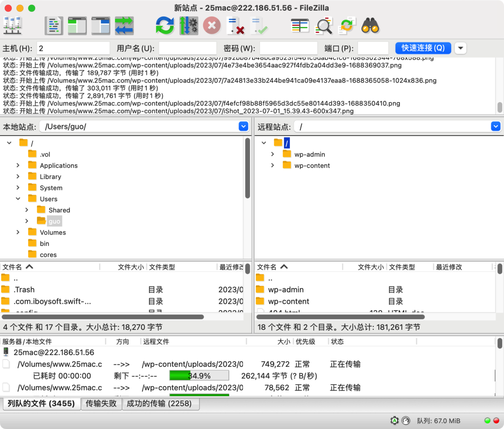Click the local file list horizontal scrollbar
This screenshot has height=429, width=504.
click(103, 317)
